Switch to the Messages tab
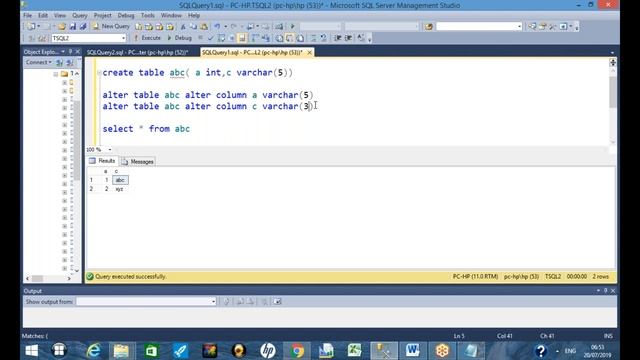Image resolution: width=640 pixels, height=360 pixels. [138, 162]
